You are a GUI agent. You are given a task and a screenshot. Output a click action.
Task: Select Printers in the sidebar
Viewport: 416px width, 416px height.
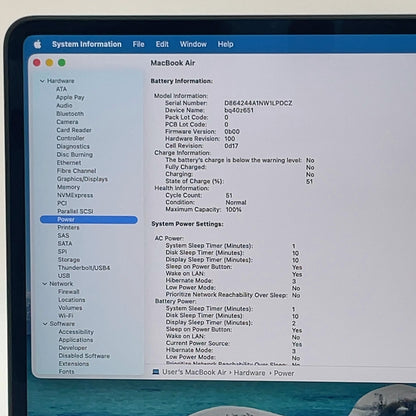click(x=68, y=227)
